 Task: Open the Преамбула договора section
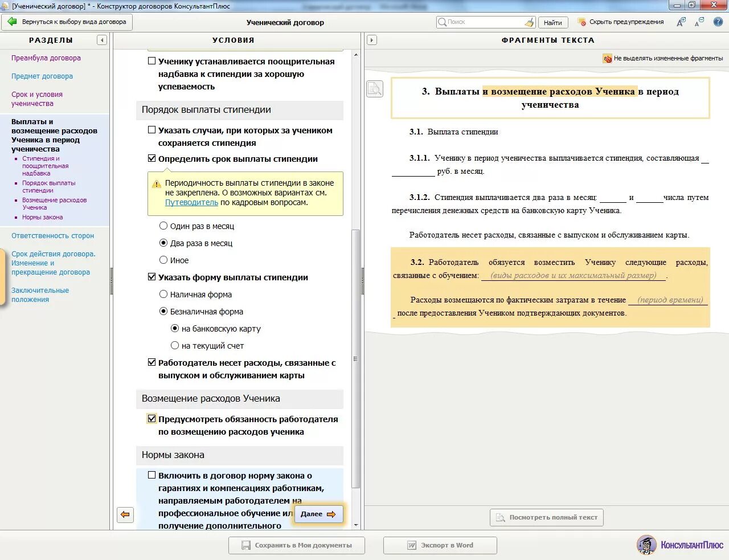[x=46, y=58]
